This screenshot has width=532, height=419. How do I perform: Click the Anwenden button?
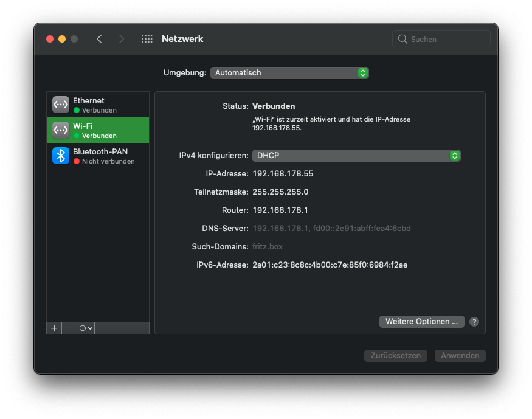(460, 356)
